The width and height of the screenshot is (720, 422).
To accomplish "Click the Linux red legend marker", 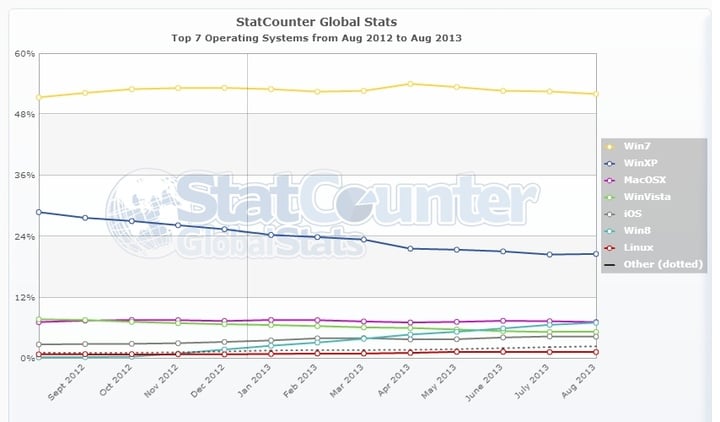I will click(610, 247).
